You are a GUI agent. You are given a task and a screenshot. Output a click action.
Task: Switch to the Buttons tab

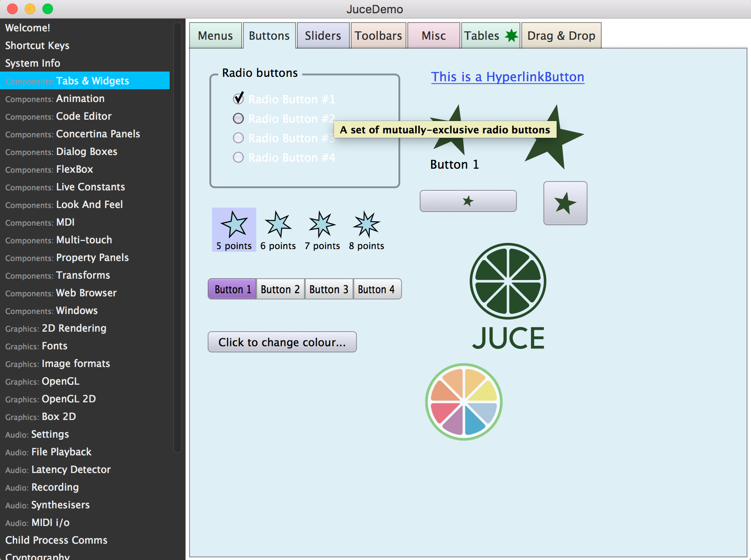click(269, 36)
